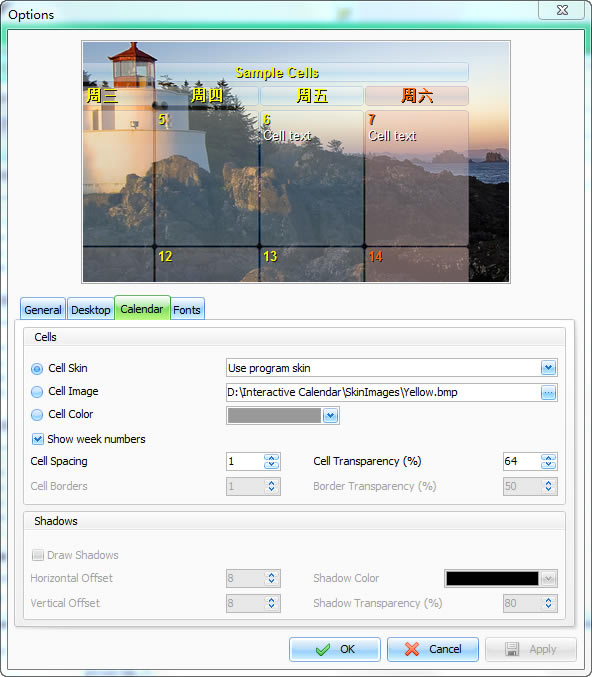Select the Calendar tab
The image size is (592, 677).
click(x=142, y=308)
